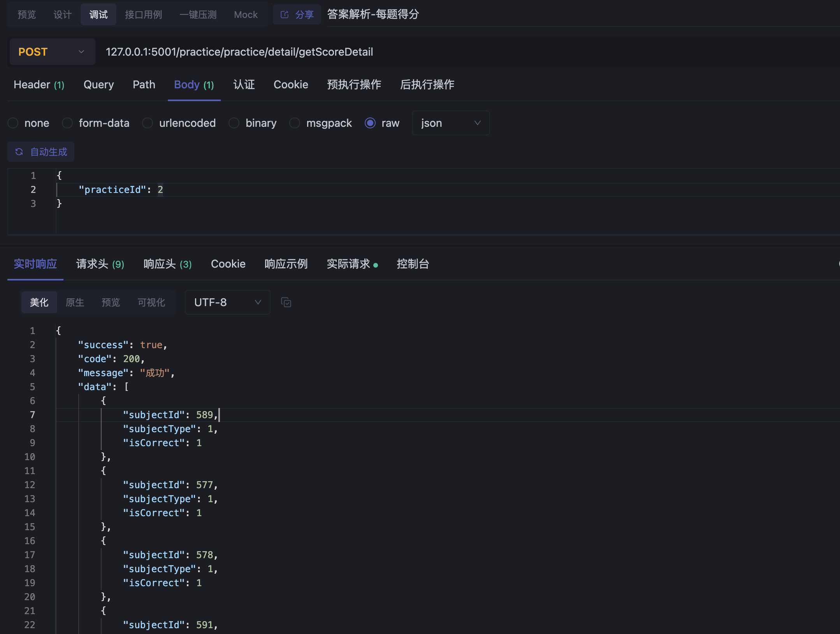Select the 美化 view mode
Screen dimensions: 840x634
coord(39,302)
